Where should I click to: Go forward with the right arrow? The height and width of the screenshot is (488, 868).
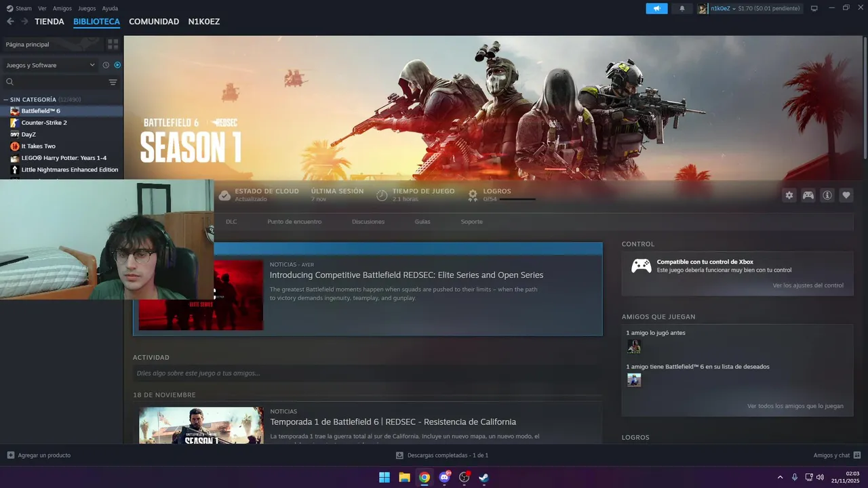click(24, 22)
